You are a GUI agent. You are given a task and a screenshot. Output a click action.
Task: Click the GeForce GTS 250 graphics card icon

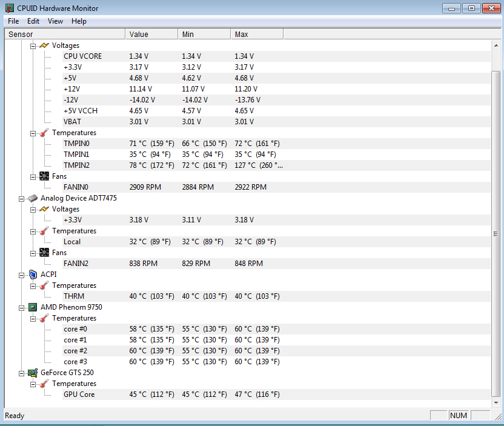tap(33, 373)
